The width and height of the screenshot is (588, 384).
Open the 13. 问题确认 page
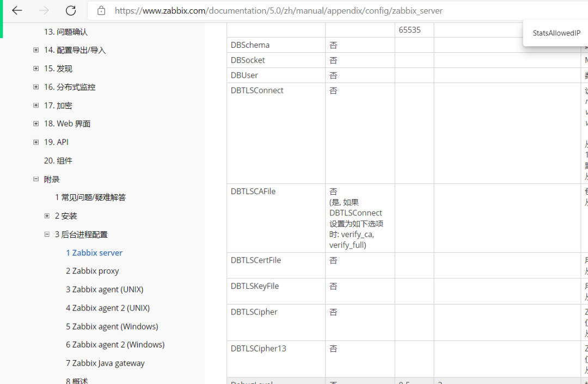click(x=65, y=32)
